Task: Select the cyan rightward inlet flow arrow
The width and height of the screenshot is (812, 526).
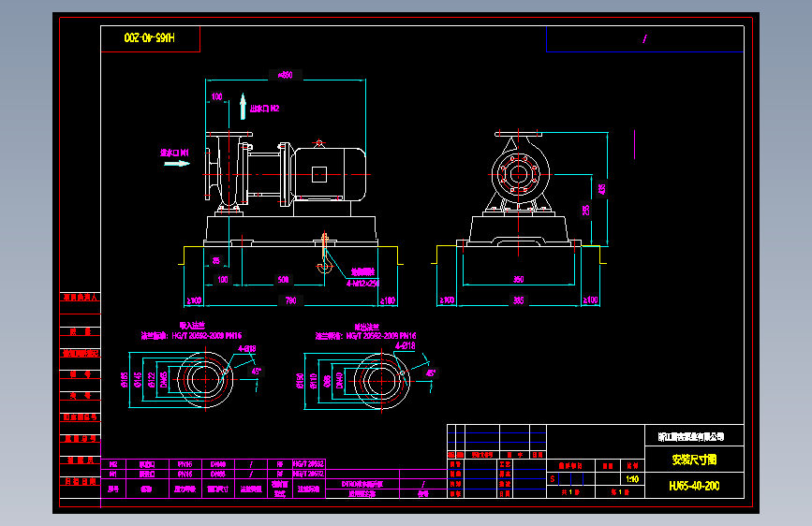Action: (x=177, y=164)
